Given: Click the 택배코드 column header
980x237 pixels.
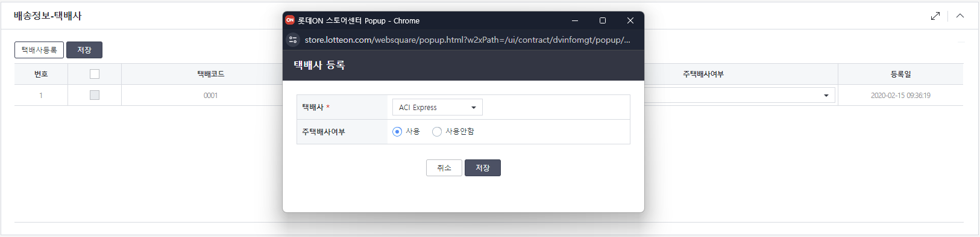Looking at the screenshot, I should (x=211, y=74).
